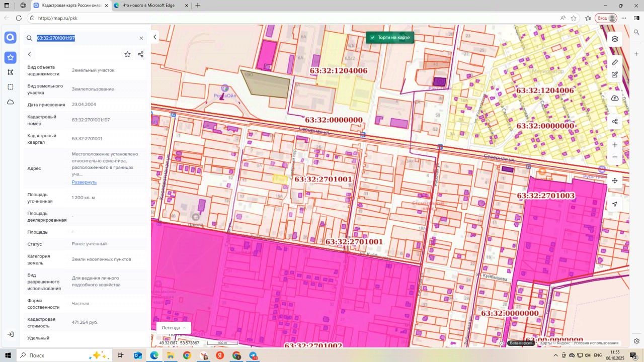Click the cloud upload icon on map
Viewport: 644px width, 362px height.
[x=614, y=98]
